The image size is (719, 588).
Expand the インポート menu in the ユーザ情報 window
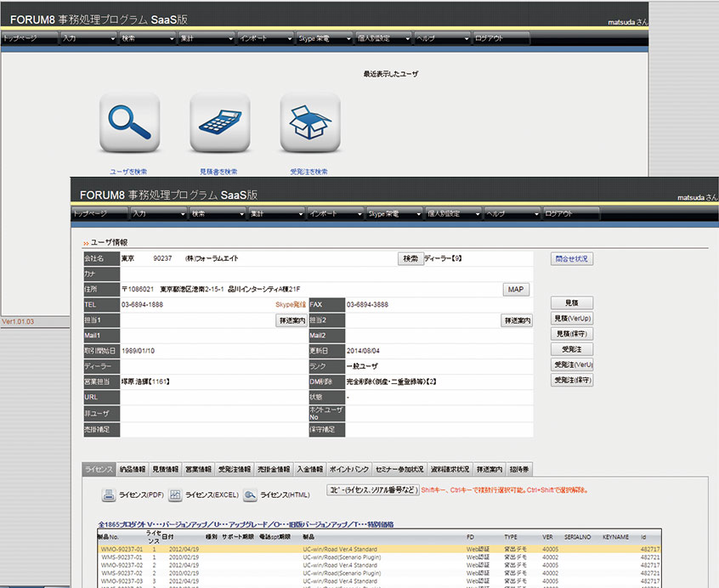tap(336, 213)
